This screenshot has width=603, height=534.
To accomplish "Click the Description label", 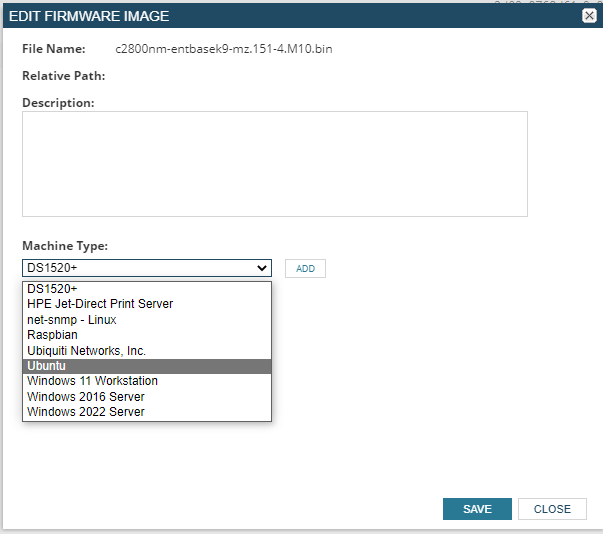I will tap(58, 103).
